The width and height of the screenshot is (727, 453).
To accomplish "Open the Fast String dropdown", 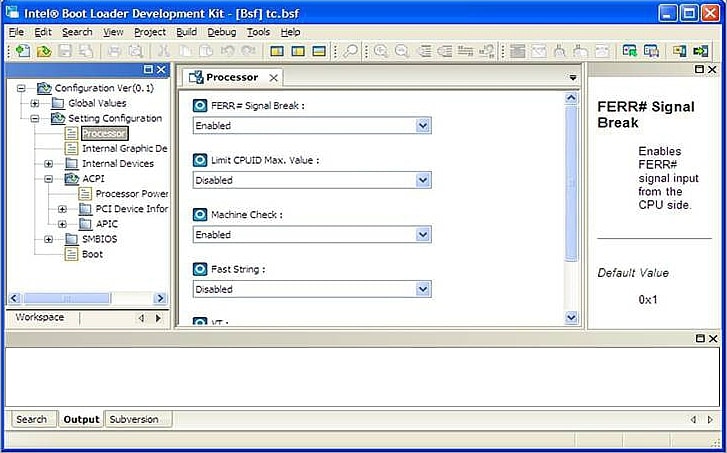I will pyautogui.click(x=422, y=289).
